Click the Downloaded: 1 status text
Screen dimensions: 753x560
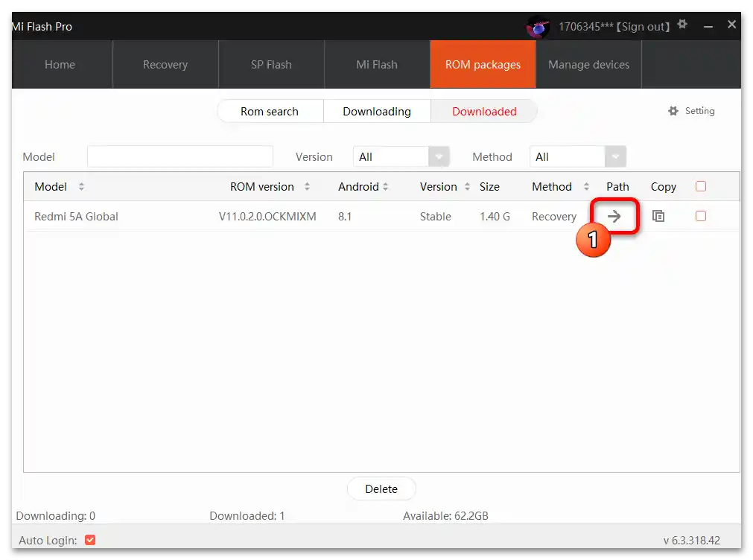pos(247,516)
